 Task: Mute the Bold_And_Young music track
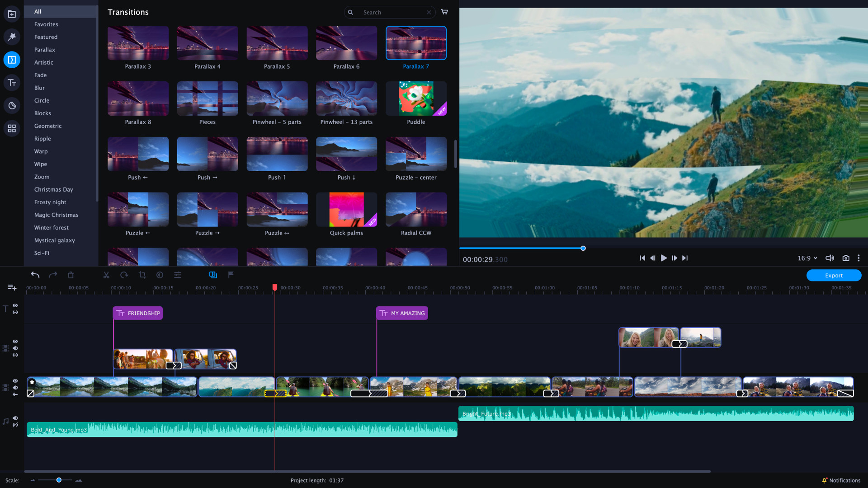coord(15,418)
